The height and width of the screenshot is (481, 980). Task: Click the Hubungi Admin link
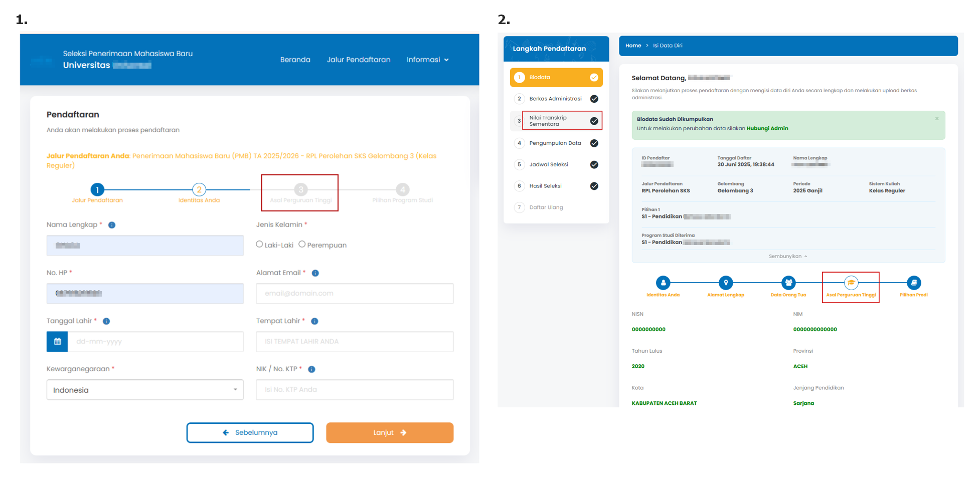click(x=767, y=129)
